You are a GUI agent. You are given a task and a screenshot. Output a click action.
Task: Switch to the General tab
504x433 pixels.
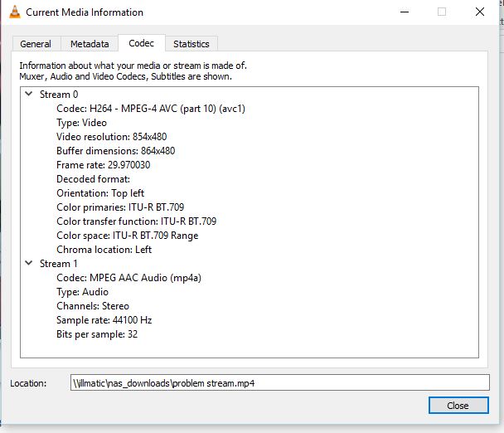(x=36, y=44)
